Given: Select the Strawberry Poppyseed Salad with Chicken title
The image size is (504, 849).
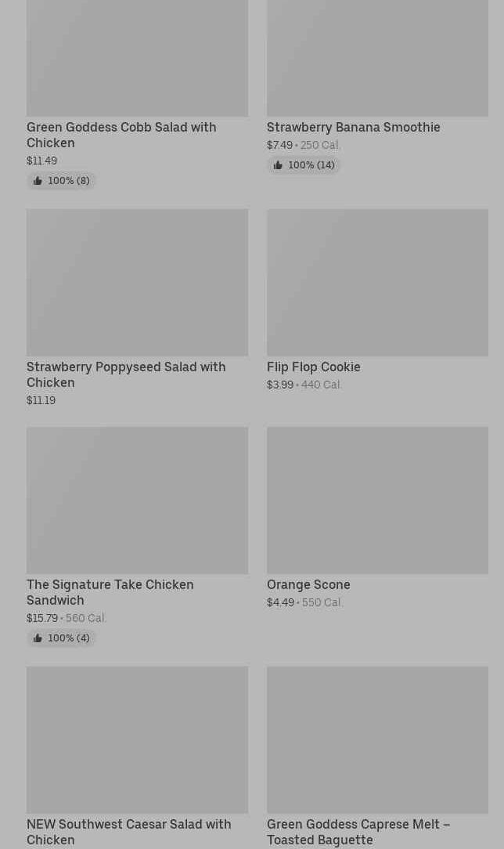Looking at the screenshot, I should tap(126, 374).
